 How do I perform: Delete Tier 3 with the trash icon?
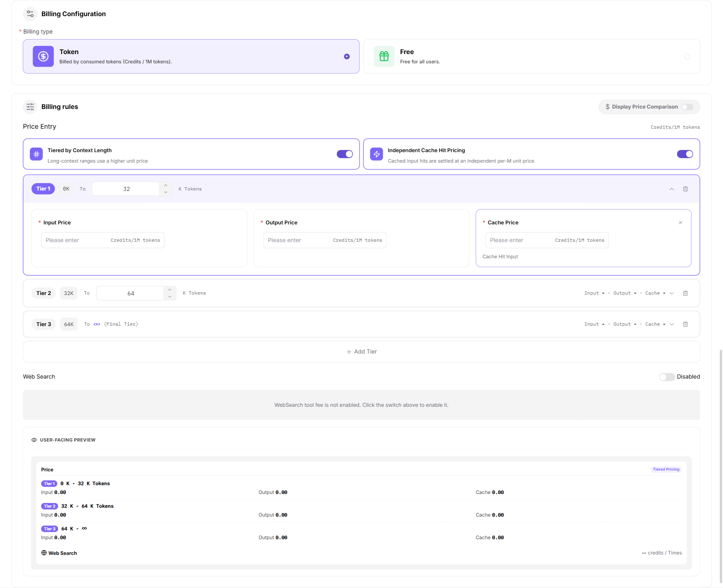[x=685, y=324]
